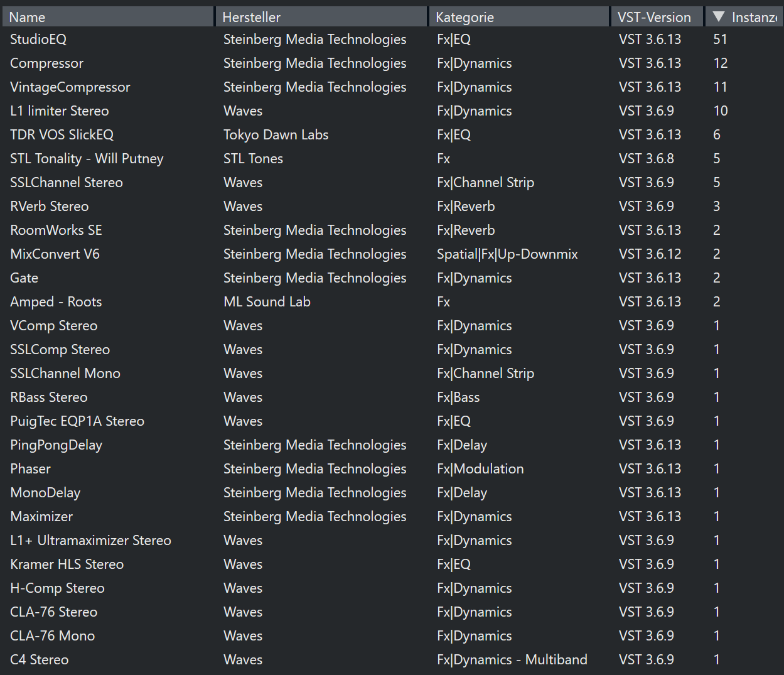Image resolution: width=784 pixels, height=675 pixels.
Task: Select the Maximizer plug-in row
Action: tap(41, 517)
